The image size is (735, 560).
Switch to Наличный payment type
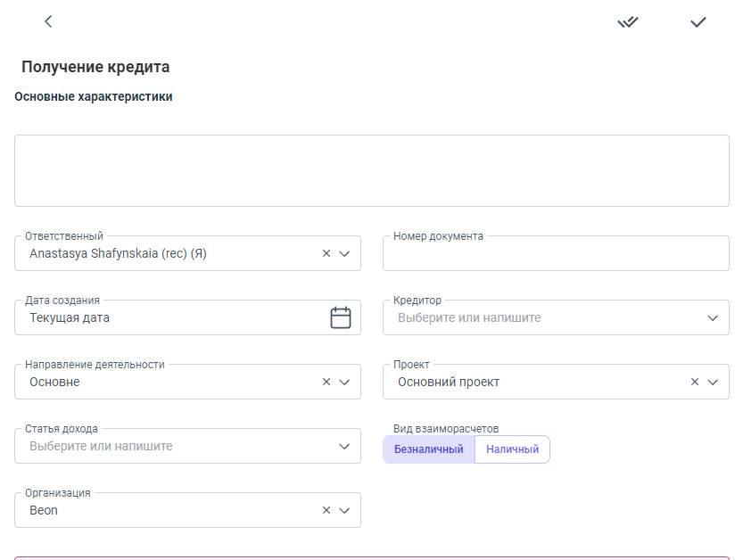[x=512, y=449]
